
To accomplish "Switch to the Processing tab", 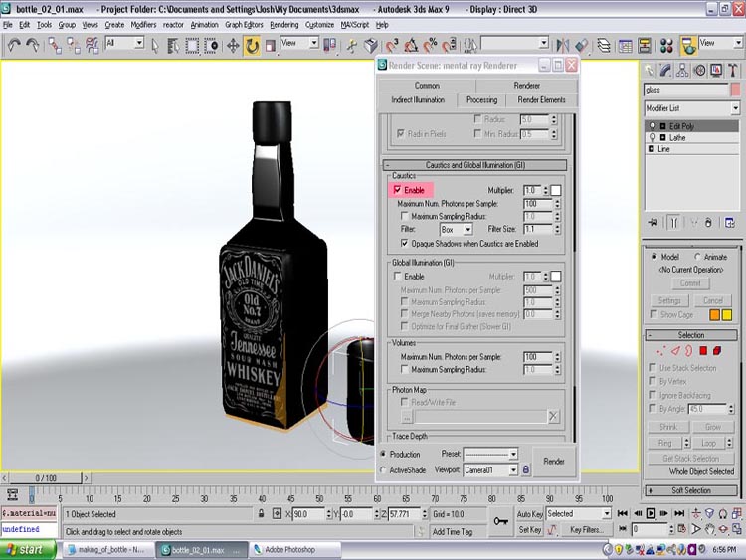I will [481, 100].
